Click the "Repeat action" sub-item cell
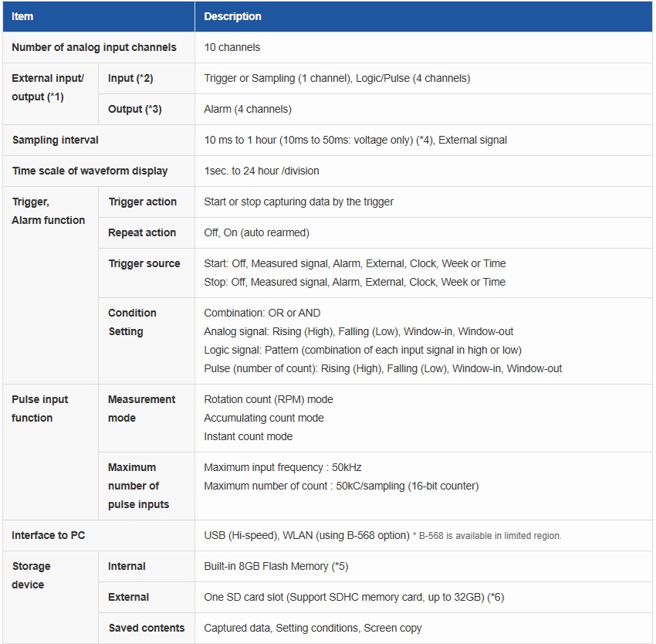The image size is (656, 644). (142, 232)
